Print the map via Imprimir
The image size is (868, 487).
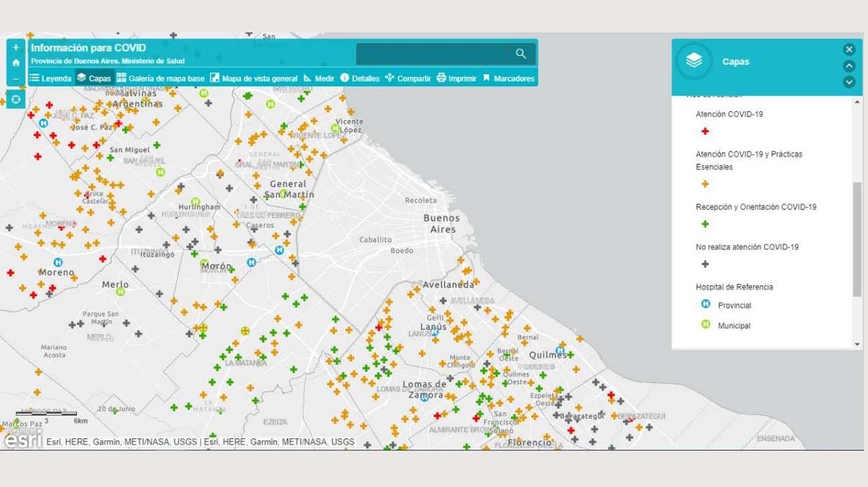457,78
